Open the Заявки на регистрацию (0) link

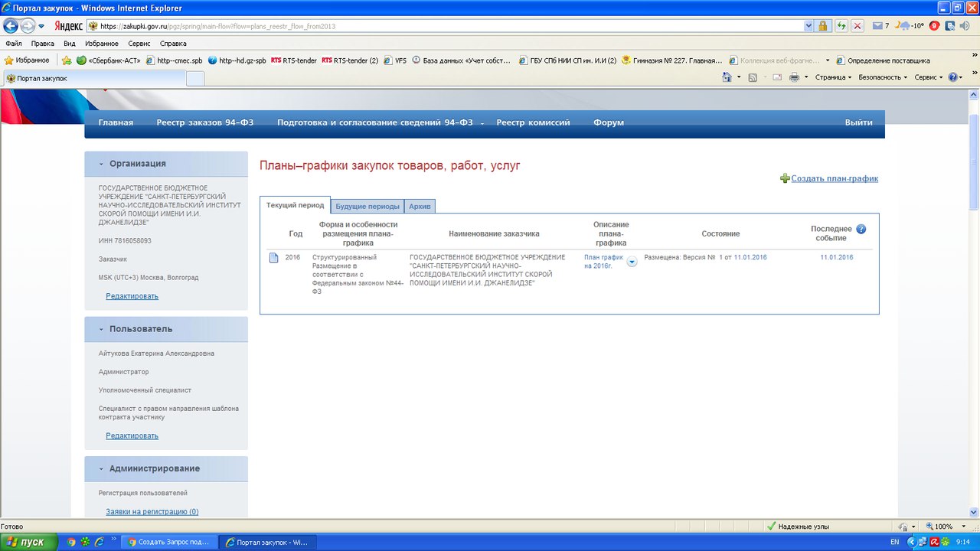(x=152, y=512)
